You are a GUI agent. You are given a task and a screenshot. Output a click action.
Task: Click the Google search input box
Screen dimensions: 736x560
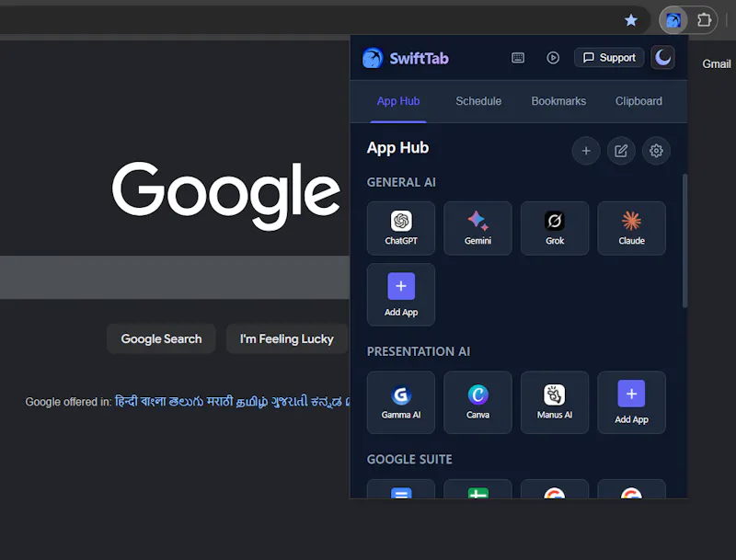[x=175, y=277]
